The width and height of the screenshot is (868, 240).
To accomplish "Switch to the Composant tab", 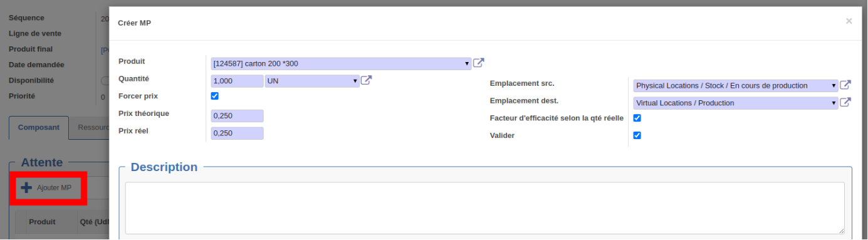I will [39, 127].
